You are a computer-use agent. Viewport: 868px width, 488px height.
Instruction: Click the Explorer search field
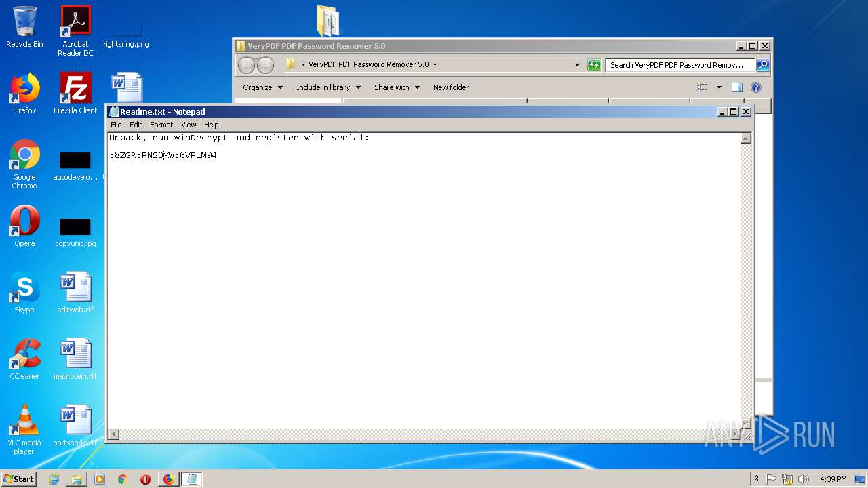pyautogui.click(x=680, y=65)
